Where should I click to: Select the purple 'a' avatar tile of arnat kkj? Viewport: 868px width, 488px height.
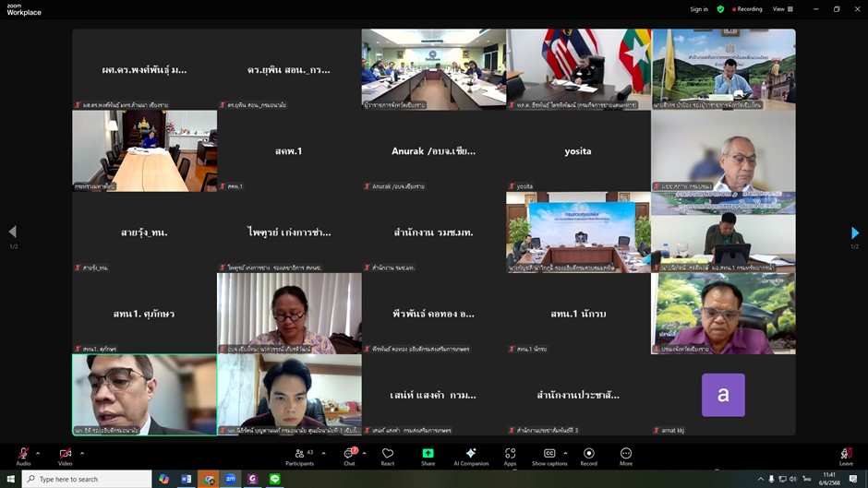723,395
